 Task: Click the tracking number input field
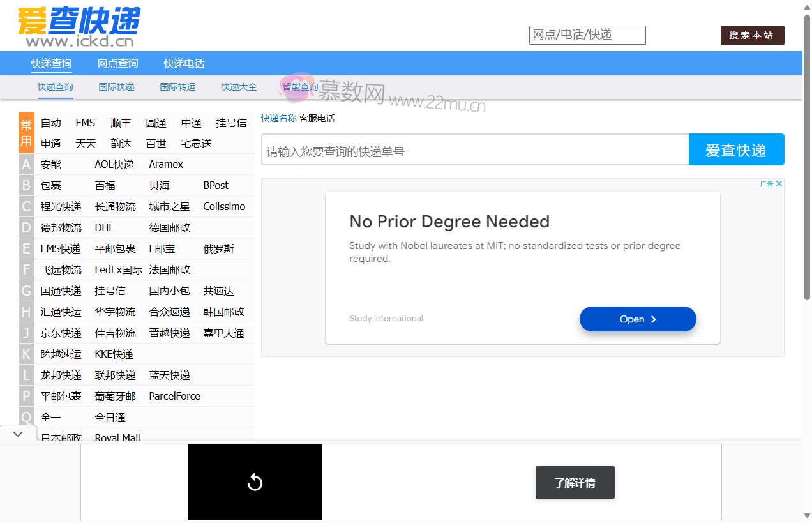(472, 149)
